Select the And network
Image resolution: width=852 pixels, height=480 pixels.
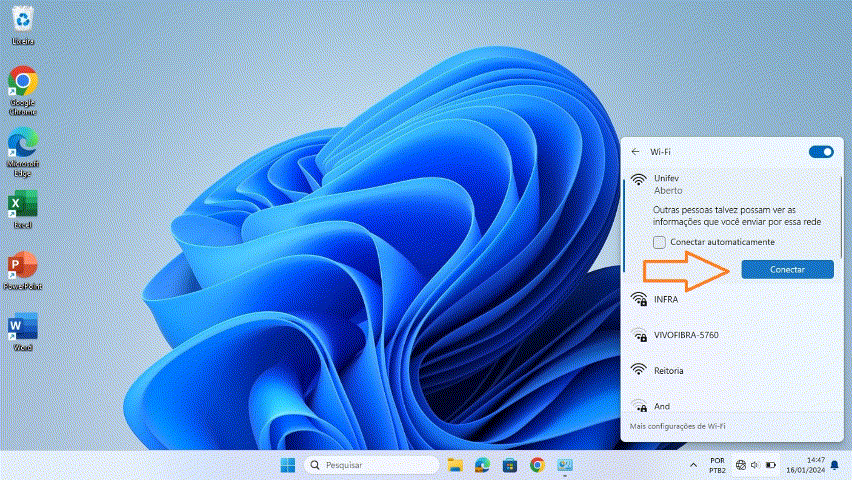pos(732,406)
